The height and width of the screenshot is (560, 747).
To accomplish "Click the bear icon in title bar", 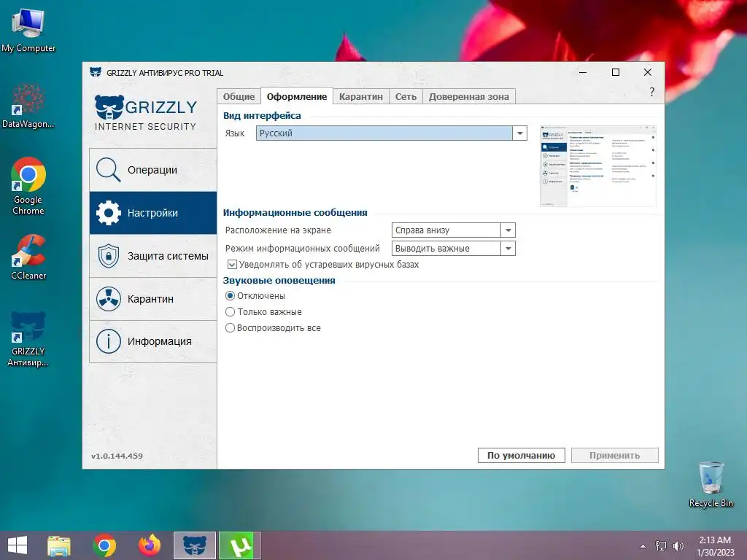I will tap(96, 72).
